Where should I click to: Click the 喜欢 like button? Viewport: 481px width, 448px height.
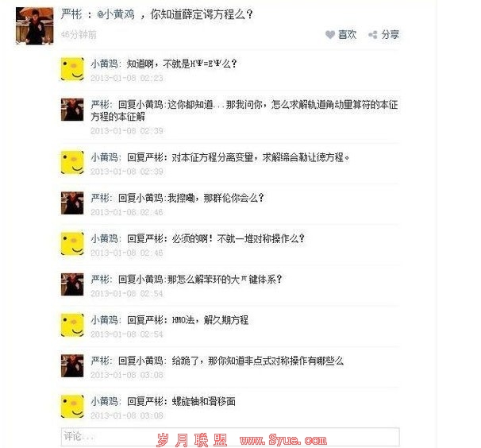[x=341, y=35]
